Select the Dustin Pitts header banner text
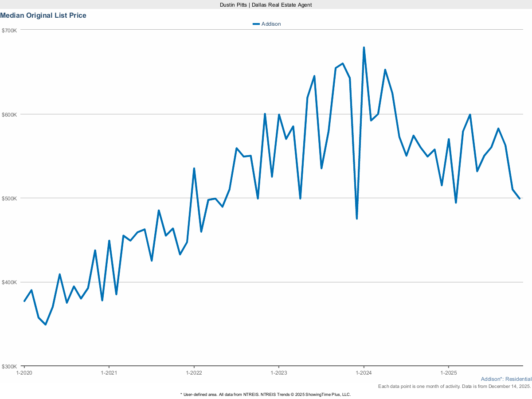 266,4
